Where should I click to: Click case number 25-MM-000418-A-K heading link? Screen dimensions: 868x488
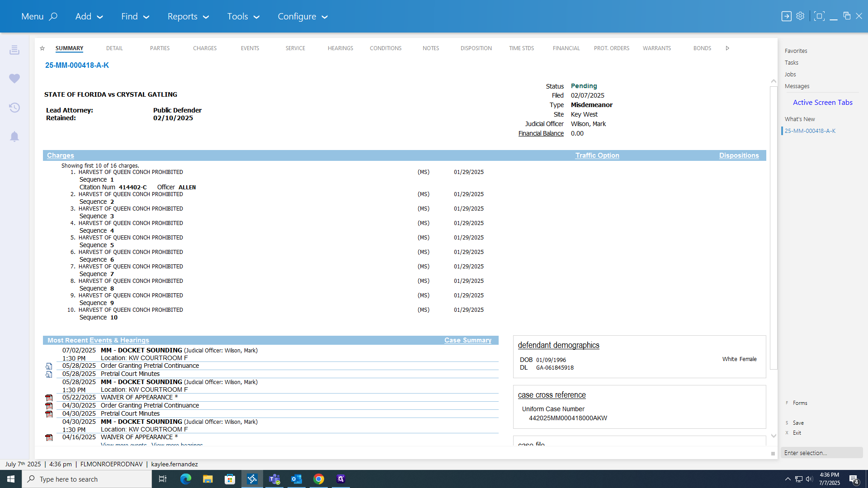pos(77,65)
